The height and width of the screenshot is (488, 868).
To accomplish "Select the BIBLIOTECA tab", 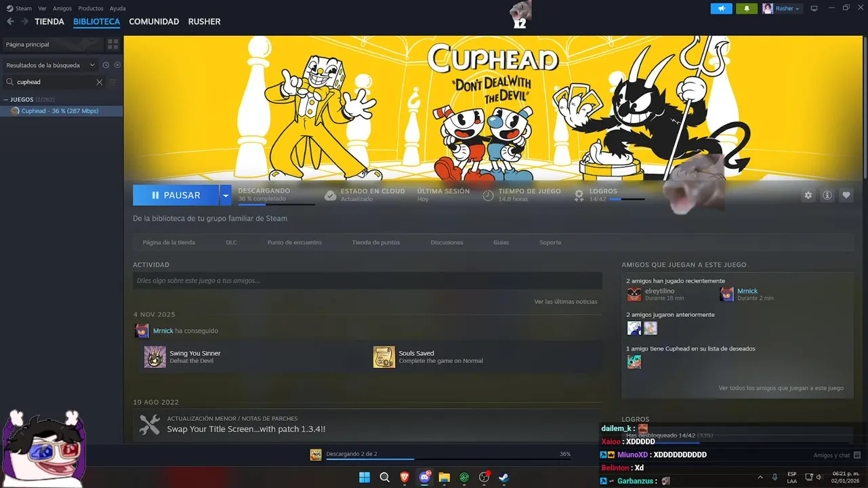I will pos(97,22).
